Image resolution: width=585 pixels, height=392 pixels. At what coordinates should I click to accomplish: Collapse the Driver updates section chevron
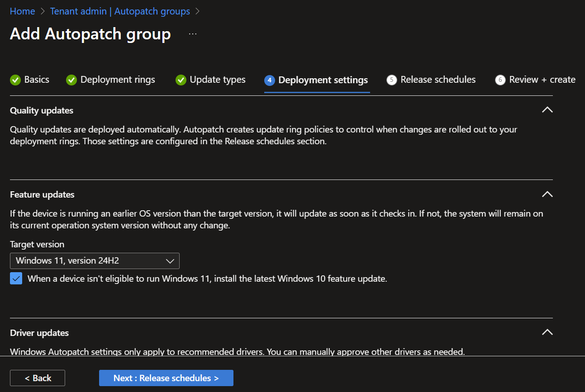[x=547, y=332]
